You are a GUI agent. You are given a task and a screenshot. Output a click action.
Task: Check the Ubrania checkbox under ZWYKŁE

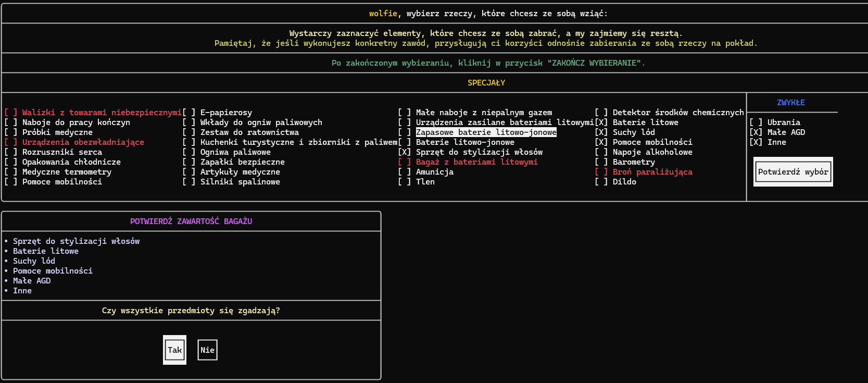click(x=756, y=122)
